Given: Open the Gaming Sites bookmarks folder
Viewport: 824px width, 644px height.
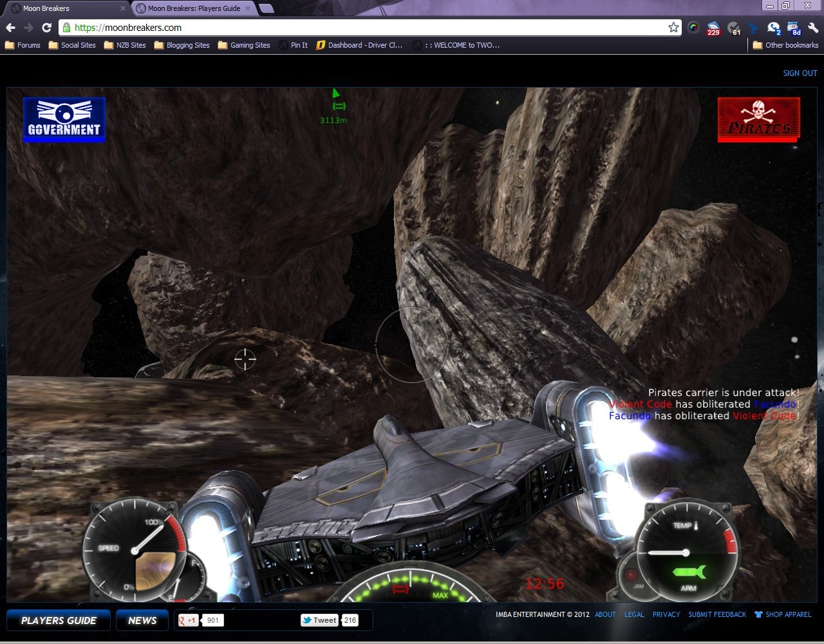Looking at the screenshot, I should point(244,45).
